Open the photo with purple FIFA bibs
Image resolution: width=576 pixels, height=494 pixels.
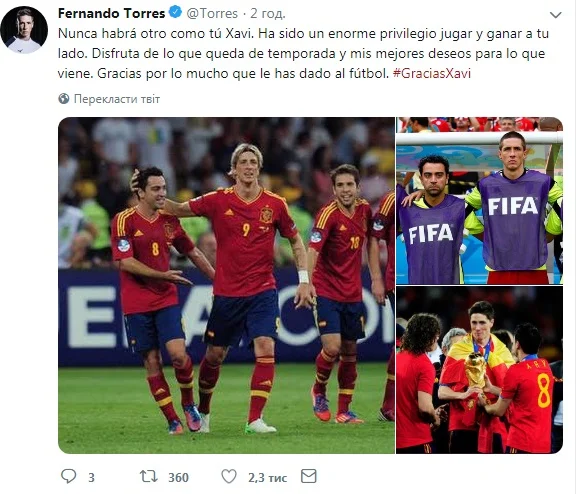pos(479,201)
